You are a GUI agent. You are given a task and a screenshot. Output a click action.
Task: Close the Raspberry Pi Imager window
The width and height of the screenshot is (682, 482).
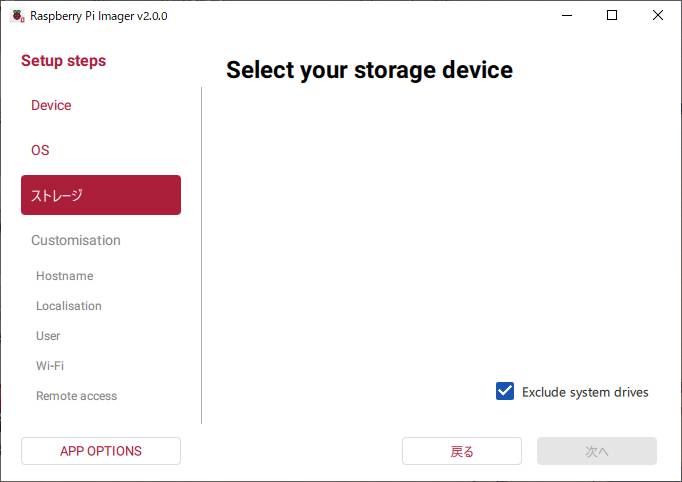658,16
